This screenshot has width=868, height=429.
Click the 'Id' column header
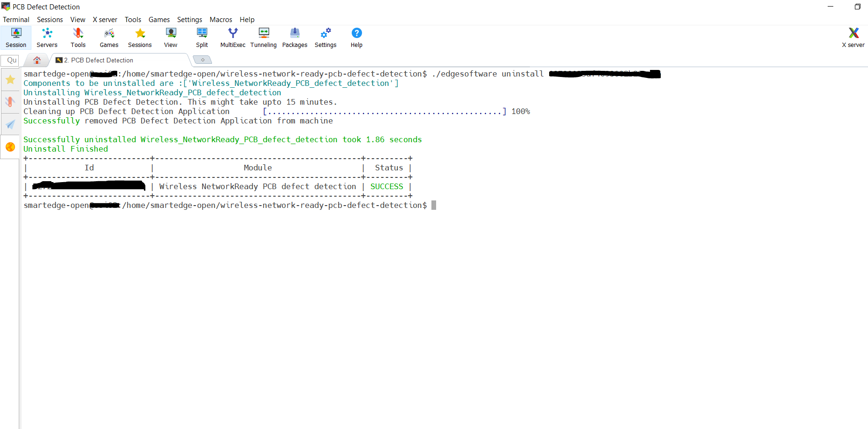click(89, 168)
